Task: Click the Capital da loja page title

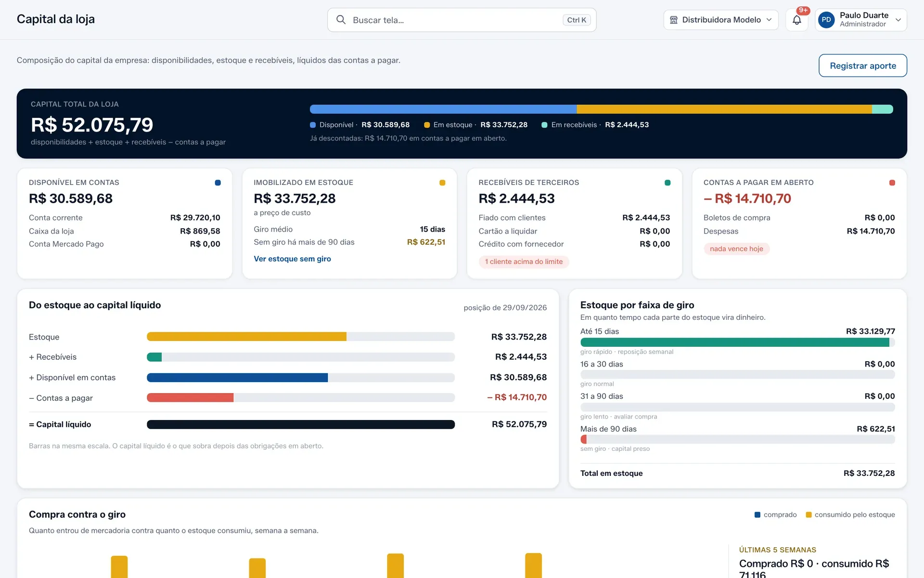Action: point(56,19)
